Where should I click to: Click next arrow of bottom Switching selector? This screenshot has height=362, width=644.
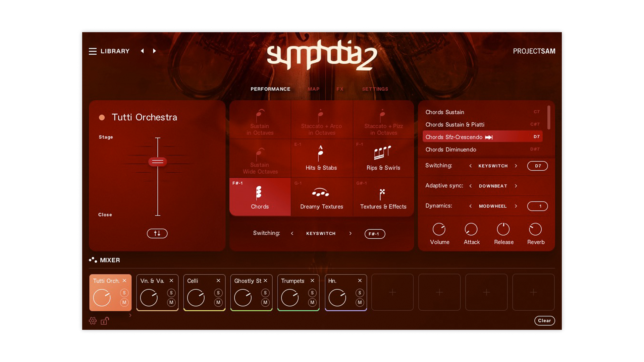[350, 234]
